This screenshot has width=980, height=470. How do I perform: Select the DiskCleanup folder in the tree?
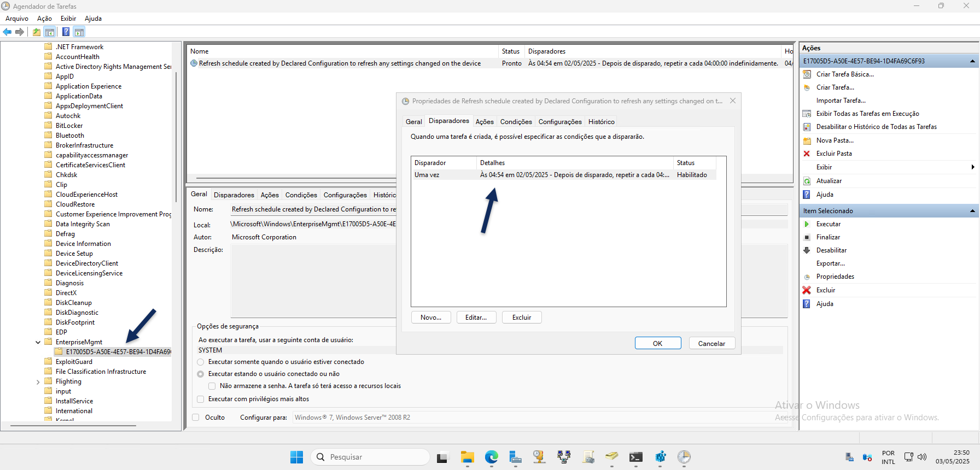(x=74, y=303)
